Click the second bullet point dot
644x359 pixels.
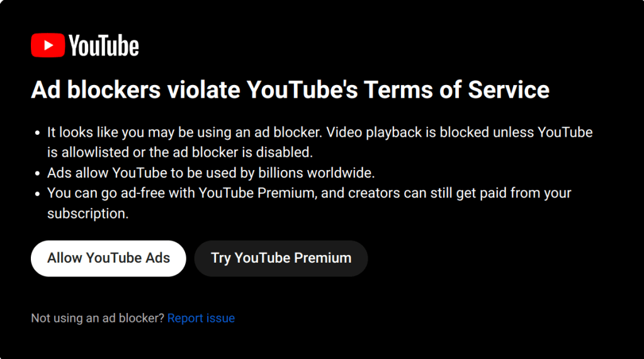(37, 173)
